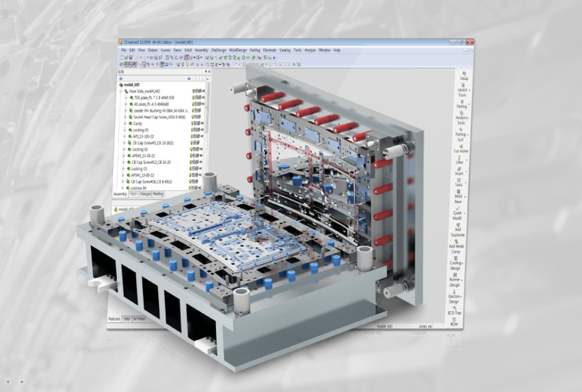Click the Lifter tool icon

[x=460, y=158]
